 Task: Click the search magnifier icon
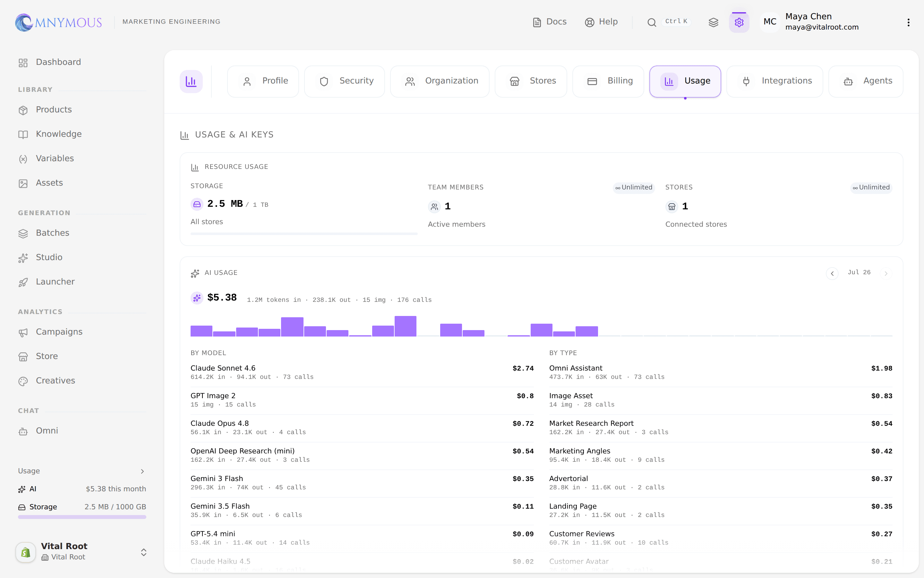click(x=652, y=22)
